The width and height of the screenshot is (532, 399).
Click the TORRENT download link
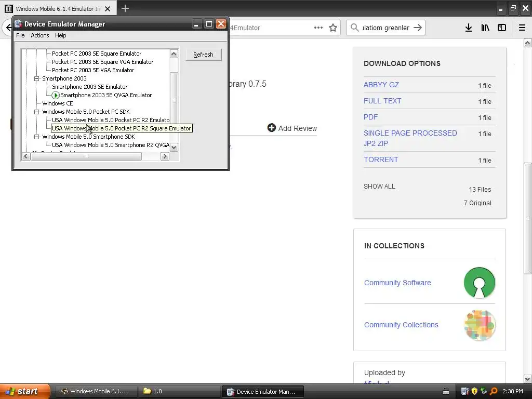coord(381,159)
